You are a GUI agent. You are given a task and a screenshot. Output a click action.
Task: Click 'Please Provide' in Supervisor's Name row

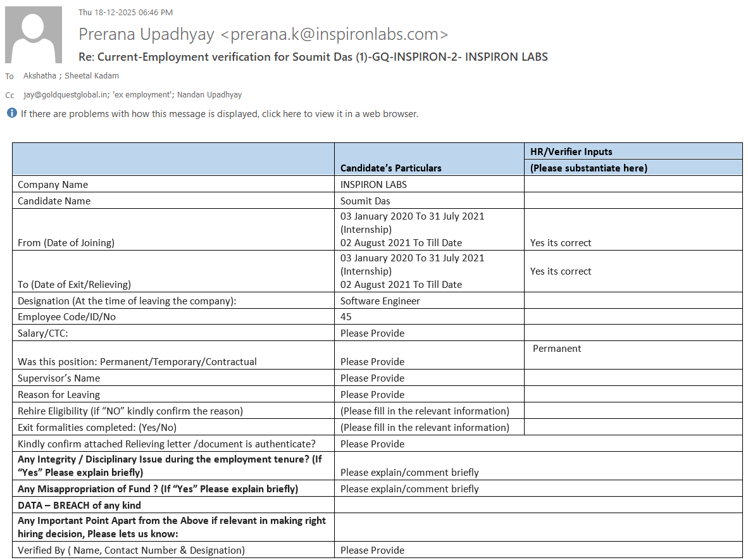372,378
